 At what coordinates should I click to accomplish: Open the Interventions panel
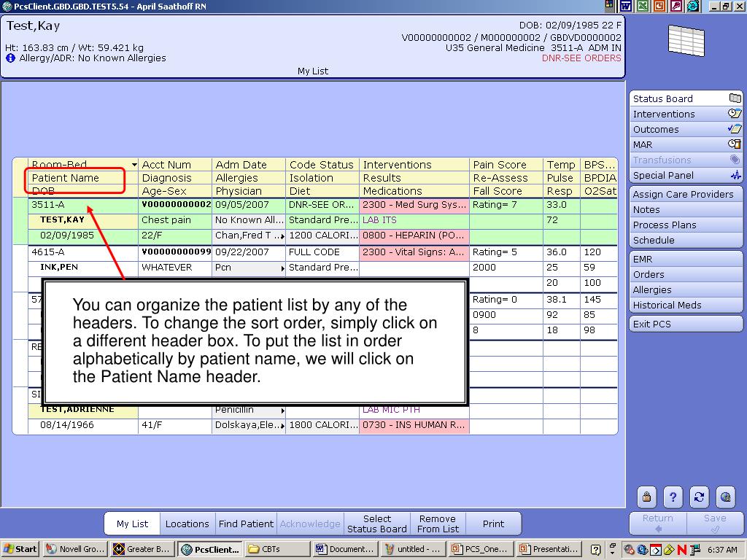tap(686, 114)
